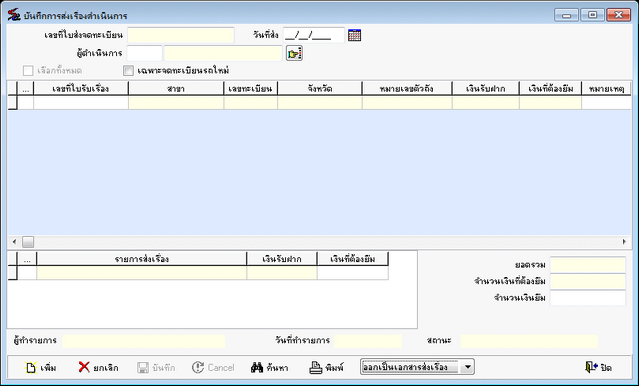This screenshot has height=386, width=639.
Task: Click the จำนวนเงินยืม input field
Action: tap(588, 298)
